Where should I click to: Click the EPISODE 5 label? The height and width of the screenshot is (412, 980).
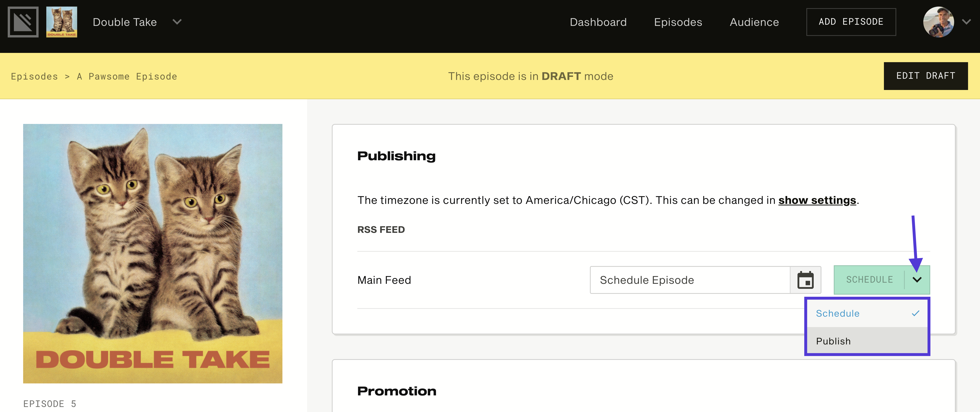(50, 404)
